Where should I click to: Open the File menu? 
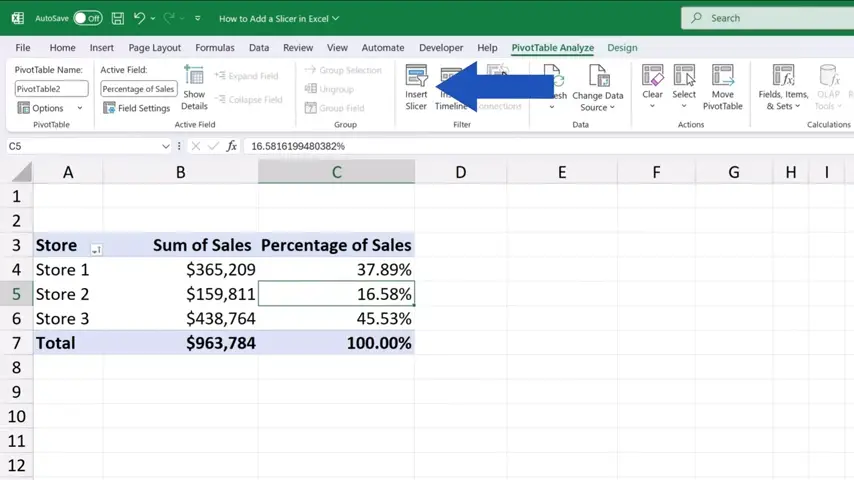point(23,47)
